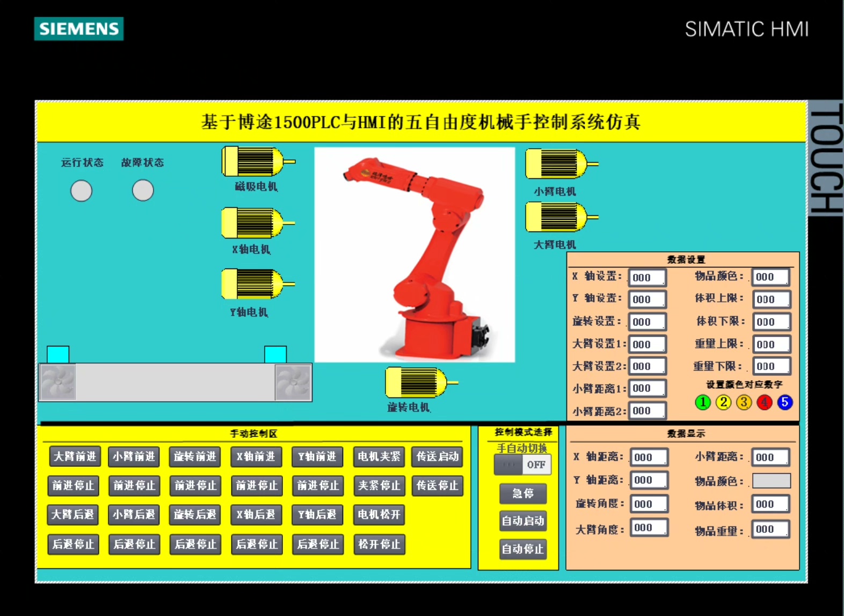Click the 小臂距离 display field
This screenshot has width=844, height=616.
(772, 457)
